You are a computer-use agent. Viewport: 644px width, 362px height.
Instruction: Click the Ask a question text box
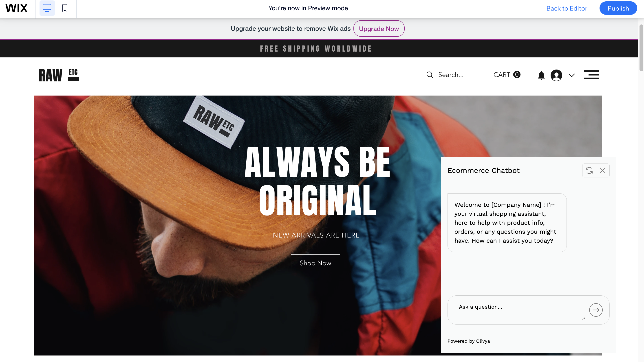tap(520, 310)
